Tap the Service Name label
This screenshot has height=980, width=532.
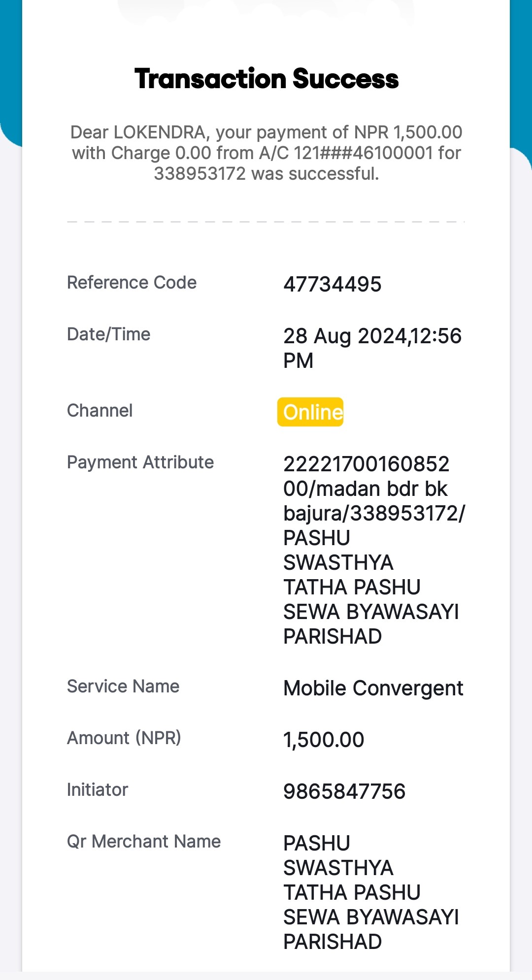coord(123,686)
